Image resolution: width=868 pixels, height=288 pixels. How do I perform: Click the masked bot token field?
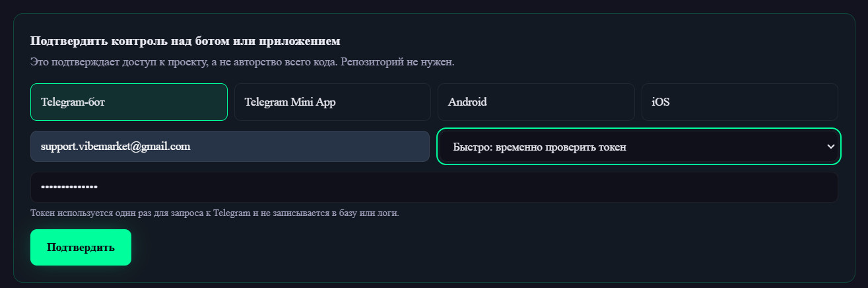[x=434, y=187]
